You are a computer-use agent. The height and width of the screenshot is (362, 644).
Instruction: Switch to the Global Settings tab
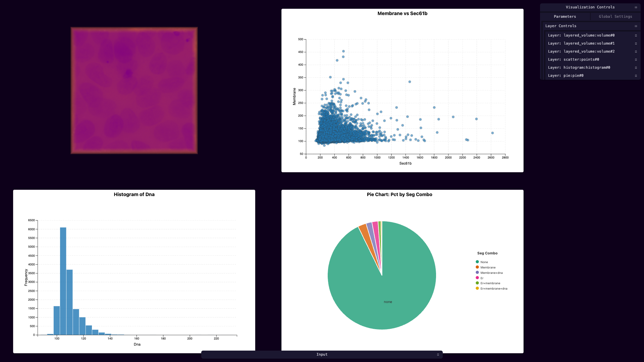click(x=615, y=16)
